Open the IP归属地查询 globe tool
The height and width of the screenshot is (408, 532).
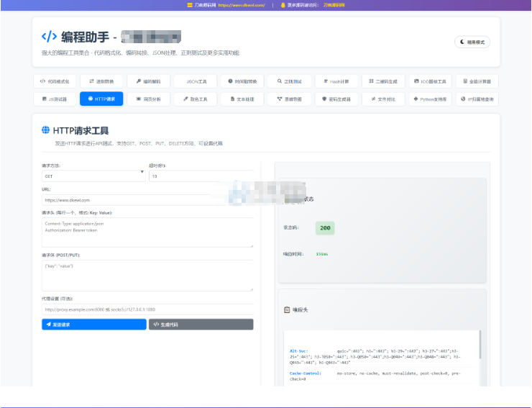pyautogui.click(x=477, y=99)
